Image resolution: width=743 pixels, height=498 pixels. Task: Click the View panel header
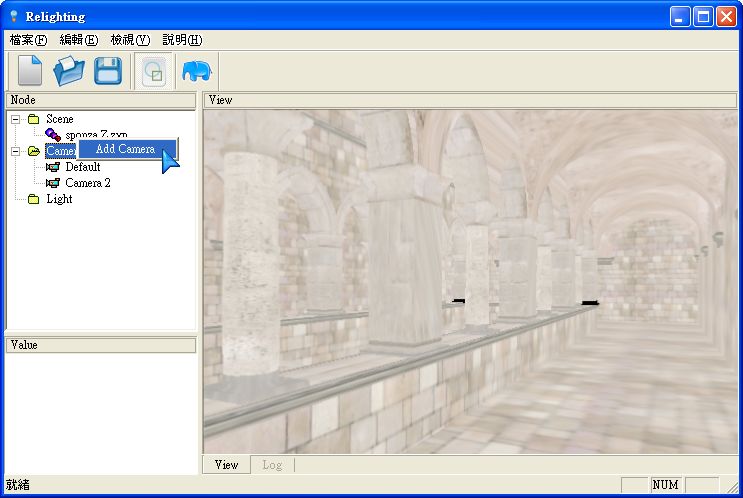tap(470, 100)
